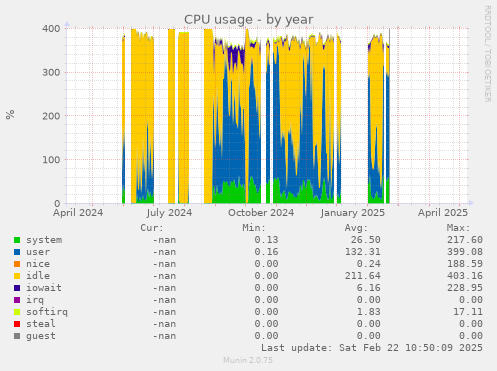497x371 pixels.
Task: Select the 'system' legend label
Action: click(44, 240)
